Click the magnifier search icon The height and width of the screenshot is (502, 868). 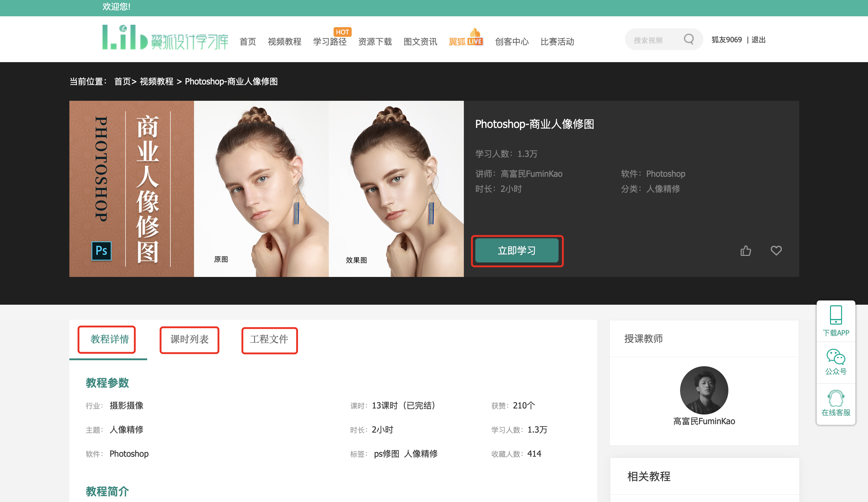(x=689, y=39)
